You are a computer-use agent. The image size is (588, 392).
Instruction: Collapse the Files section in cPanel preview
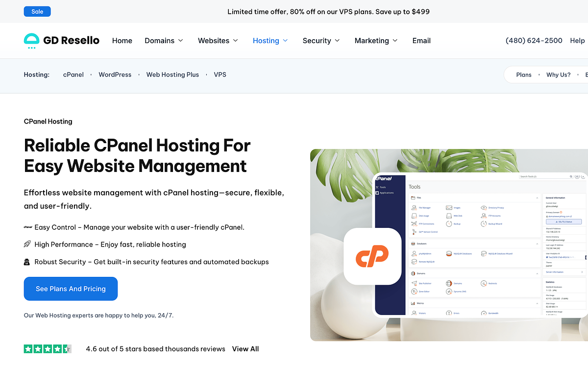tap(537, 197)
